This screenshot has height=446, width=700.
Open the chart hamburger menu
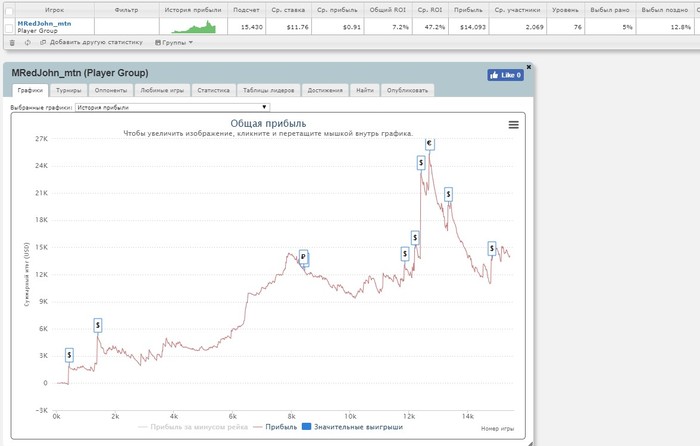coord(513,125)
